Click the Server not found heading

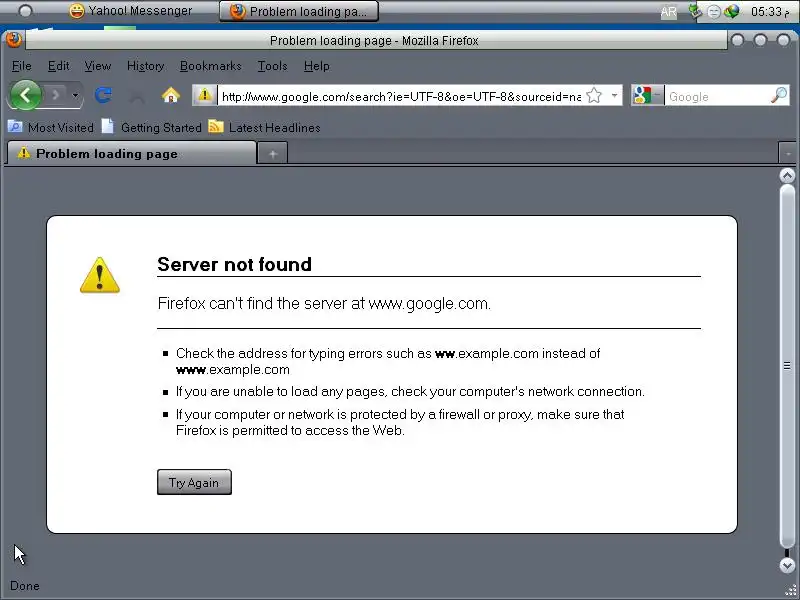pyautogui.click(x=234, y=264)
